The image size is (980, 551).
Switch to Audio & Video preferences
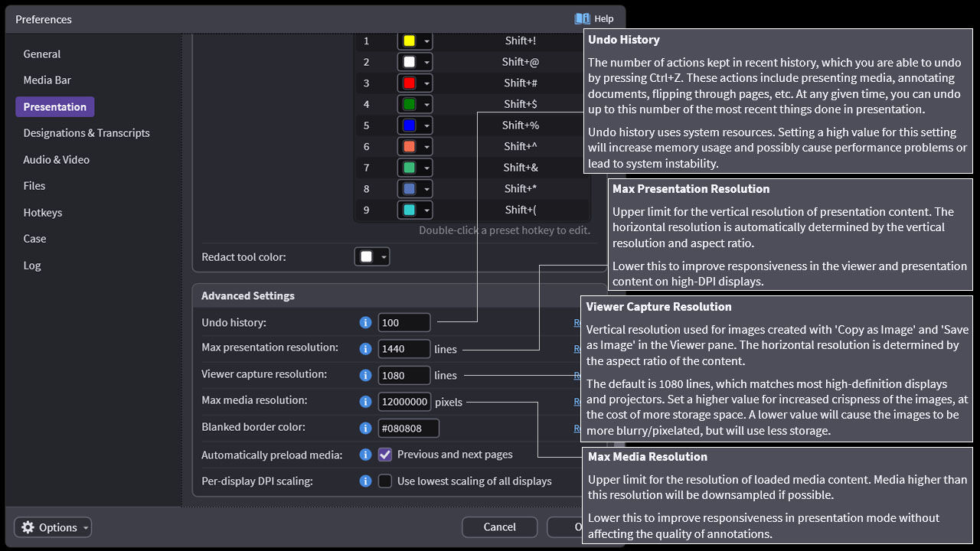pos(56,160)
